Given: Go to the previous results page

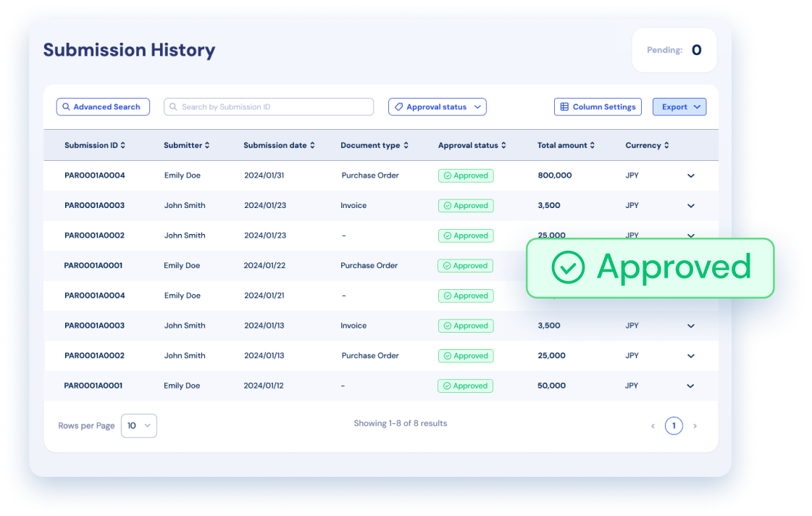Looking at the screenshot, I should 653,426.
